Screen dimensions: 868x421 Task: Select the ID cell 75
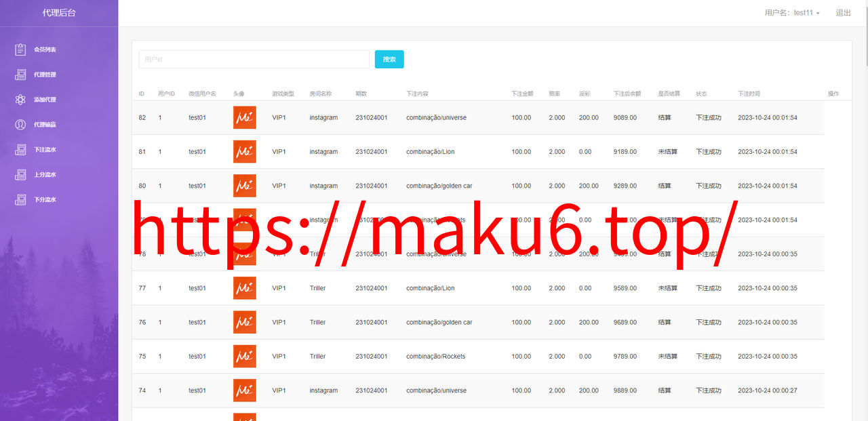coord(142,357)
